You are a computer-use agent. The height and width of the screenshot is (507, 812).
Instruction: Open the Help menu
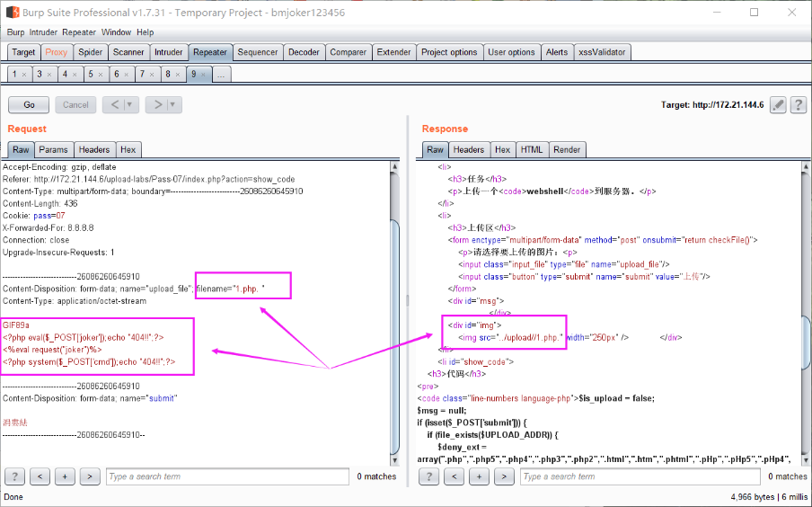145,32
